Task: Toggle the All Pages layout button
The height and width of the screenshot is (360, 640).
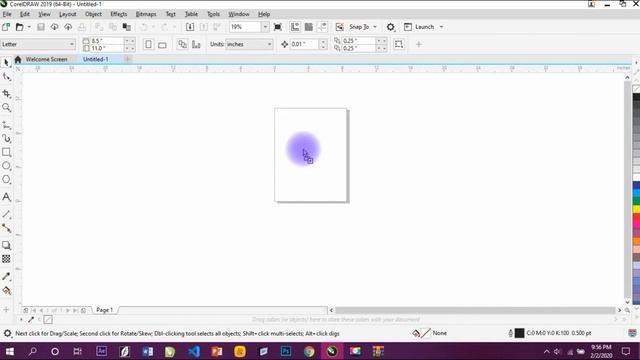Action: click(x=182, y=44)
